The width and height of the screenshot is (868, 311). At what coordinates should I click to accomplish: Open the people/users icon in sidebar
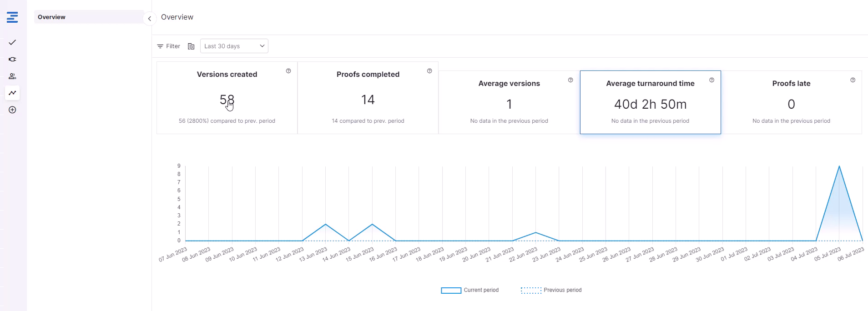(12, 76)
